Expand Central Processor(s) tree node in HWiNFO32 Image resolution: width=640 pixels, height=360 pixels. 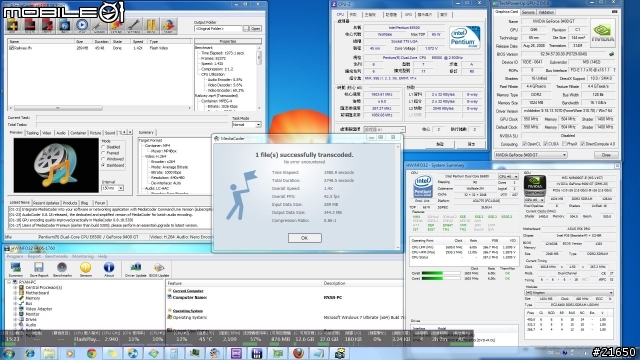[x=15, y=287]
